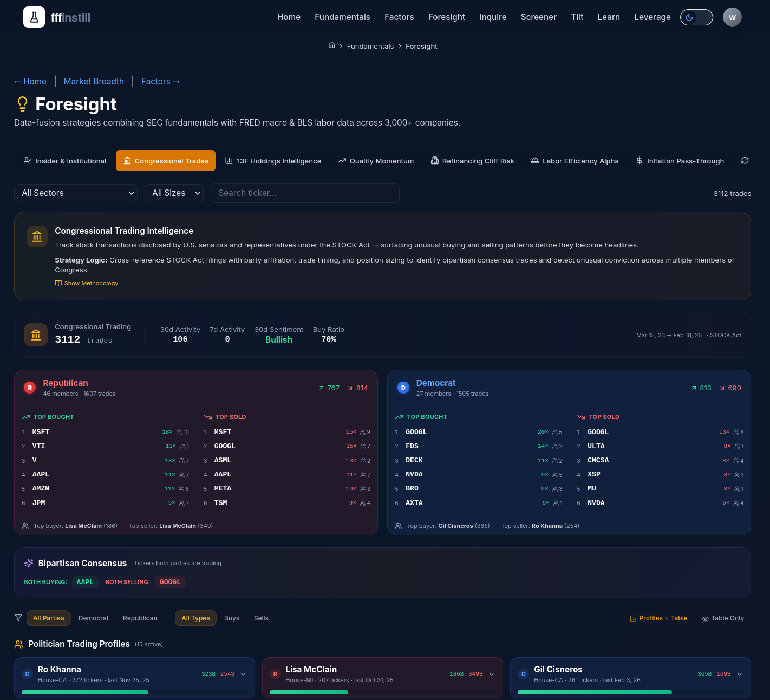This screenshot has height=700, width=770.
Task: Expand Lisa McClain profile chevron
Action: click(492, 674)
